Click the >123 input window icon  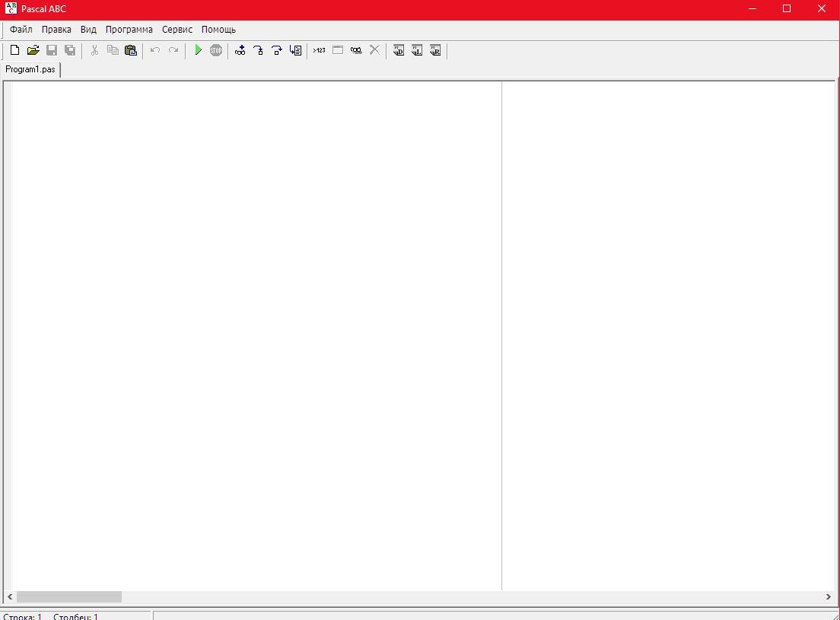pos(319,51)
